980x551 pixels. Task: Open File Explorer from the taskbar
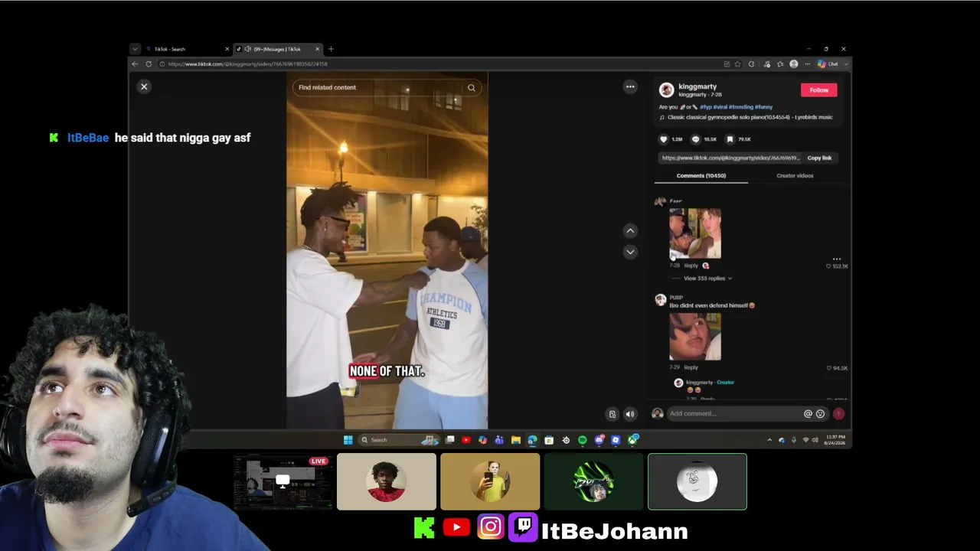click(x=516, y=440)
